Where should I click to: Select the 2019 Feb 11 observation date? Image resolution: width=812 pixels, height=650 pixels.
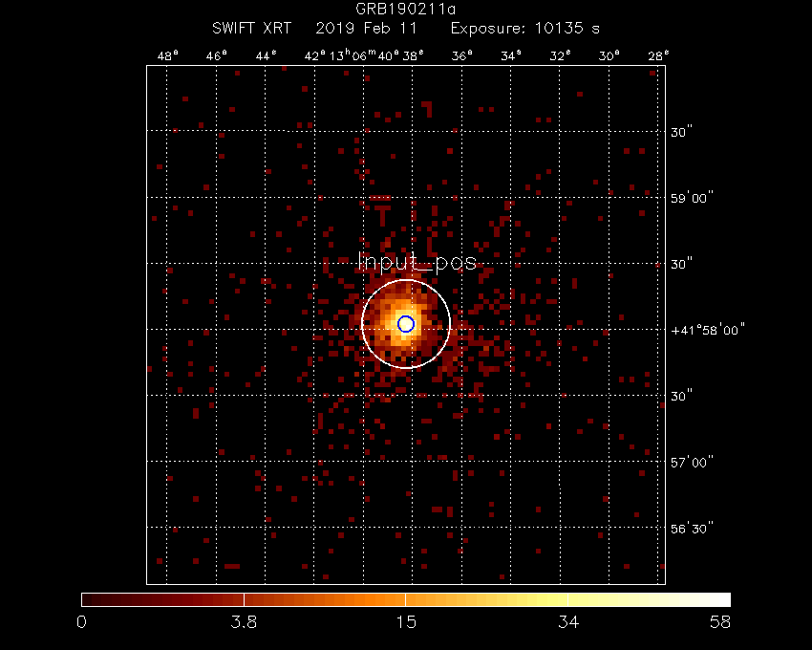pyautogui.click(x=366, y=30)
